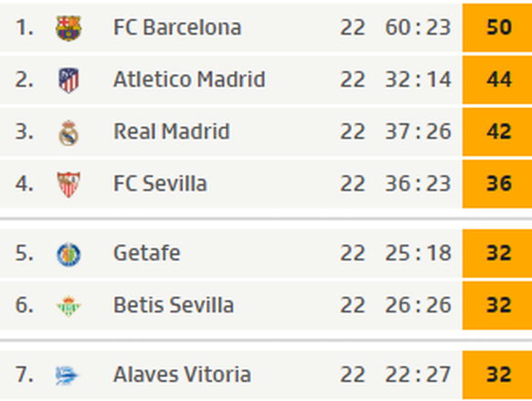Click FC Sevilla's 36 points cell
Viewport: 532px width, 401px height.
tap(497, 185)
